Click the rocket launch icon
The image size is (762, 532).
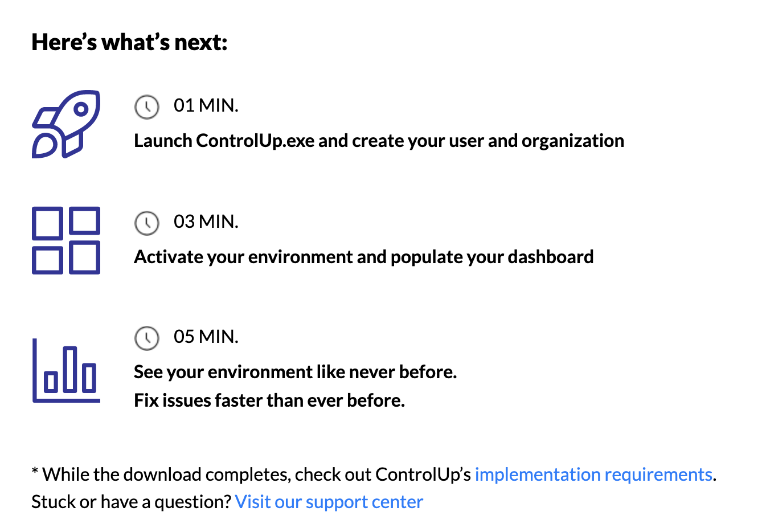(x=66, y=124)
